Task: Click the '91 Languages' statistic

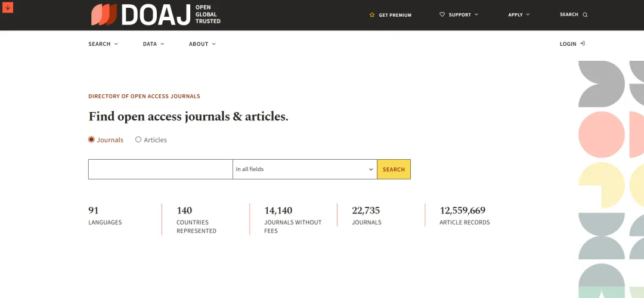Action: pyautogui.click(x=105, y=216)
